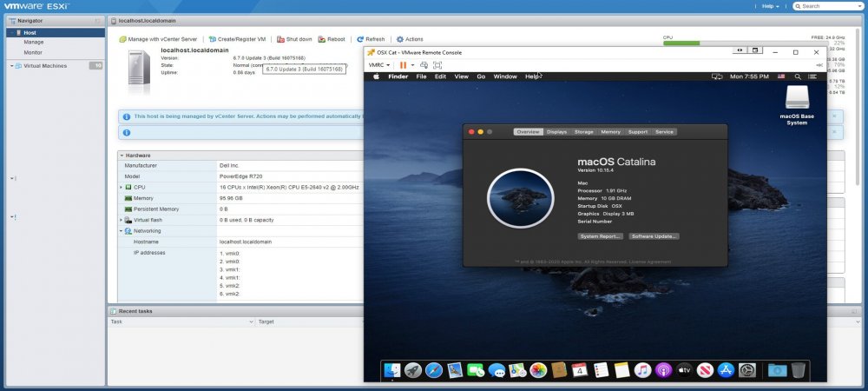868x391 pixels.
Task: Expand the CPU hardware row
Action: 122,187
